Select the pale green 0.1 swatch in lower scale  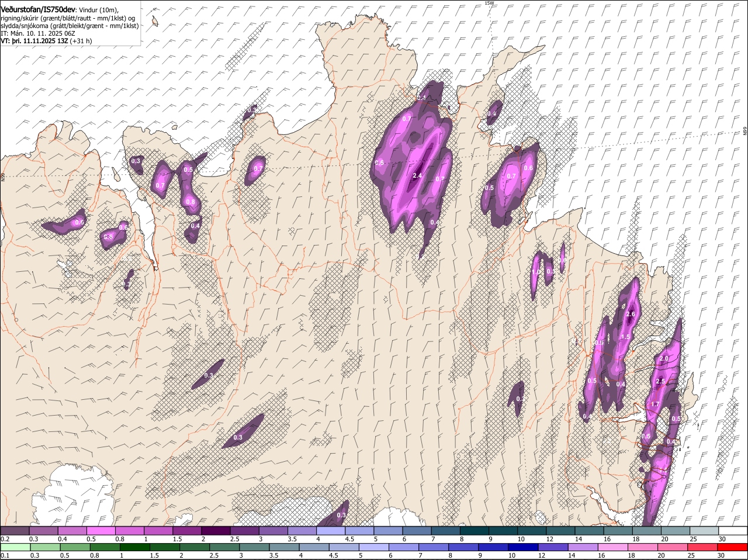click(16, 548)
